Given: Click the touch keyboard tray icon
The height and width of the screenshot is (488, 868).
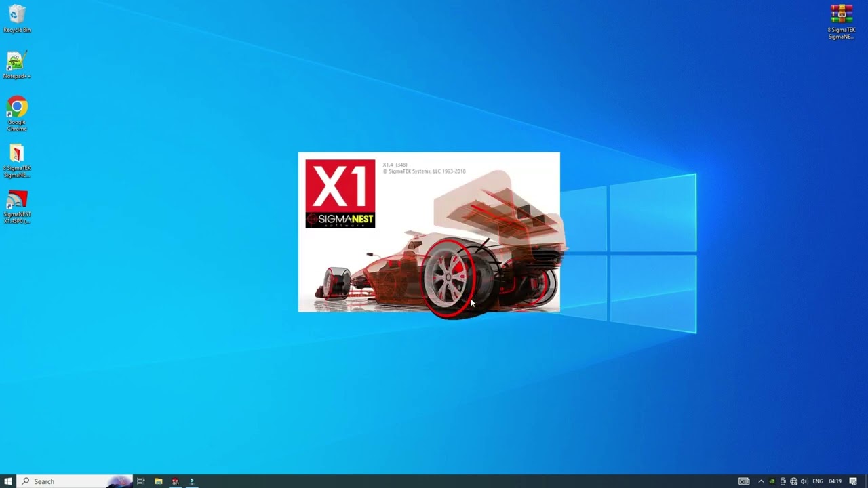Looking at the screenshot, I should pyautogui.click(x=744, y=481).
